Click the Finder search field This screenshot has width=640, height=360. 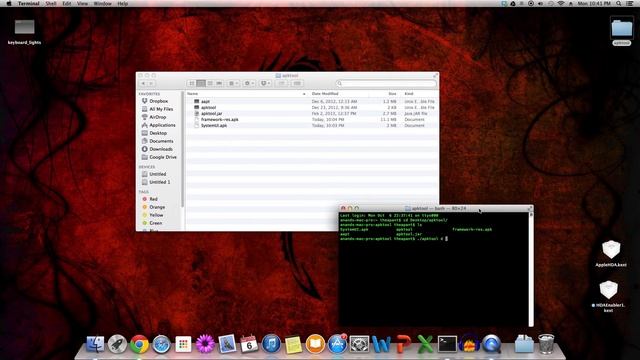pos(386,83)
